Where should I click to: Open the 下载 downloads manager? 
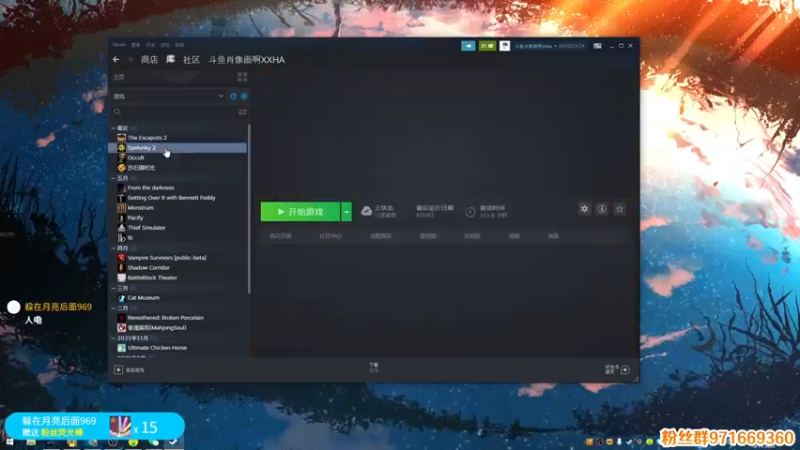[x=374, y=367]
